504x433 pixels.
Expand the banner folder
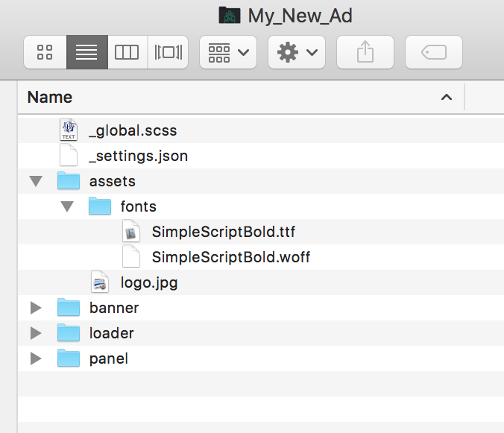click(36, 308)
